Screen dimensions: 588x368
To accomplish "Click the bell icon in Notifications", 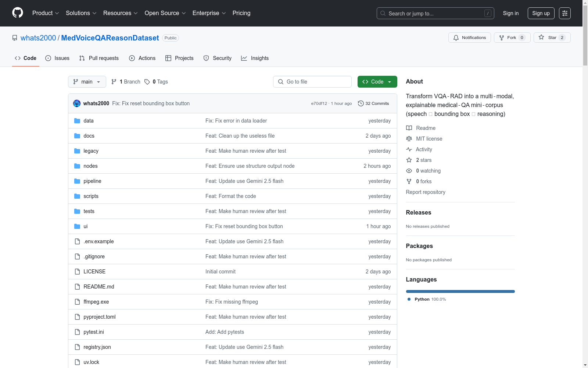I will point(456,38).
